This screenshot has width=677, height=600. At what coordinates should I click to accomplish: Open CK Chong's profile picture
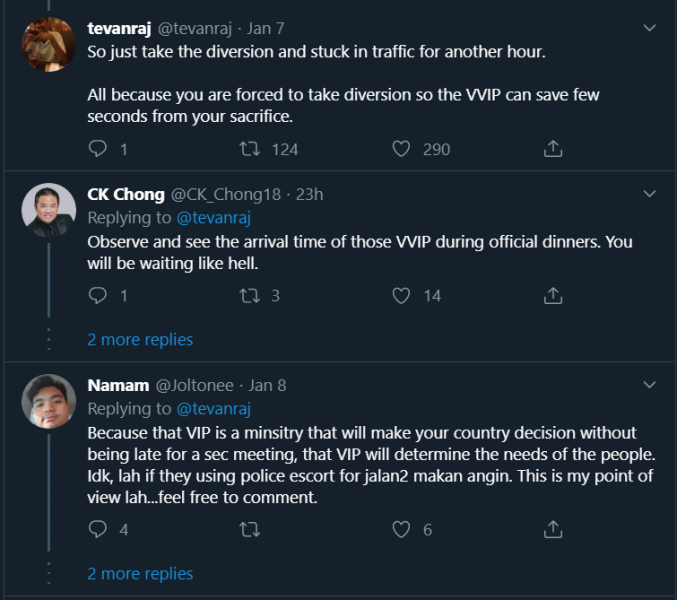pyautogui.click(x=49, y=211)
